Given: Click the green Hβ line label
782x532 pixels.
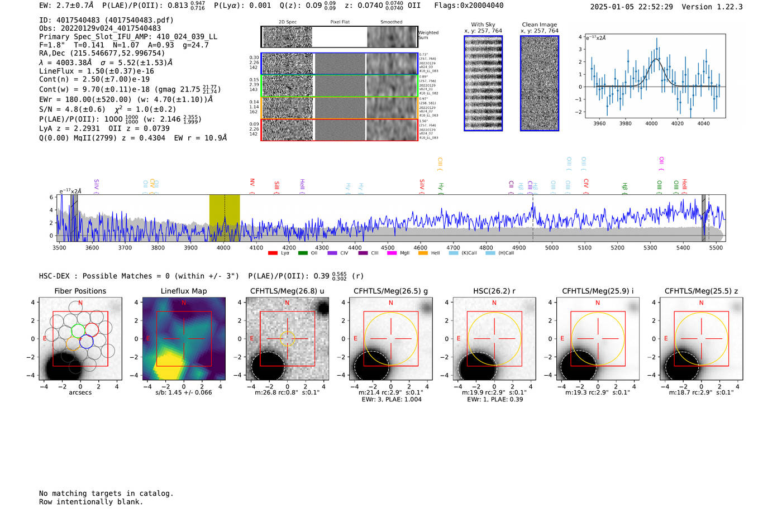Looking at the screenshot, I should [x=625, y=188].
